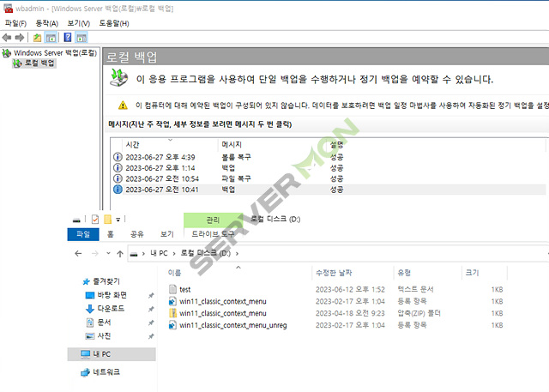Click the test file's document icon
This screenshot has height=392, width=549.
(x=172, y=289)
